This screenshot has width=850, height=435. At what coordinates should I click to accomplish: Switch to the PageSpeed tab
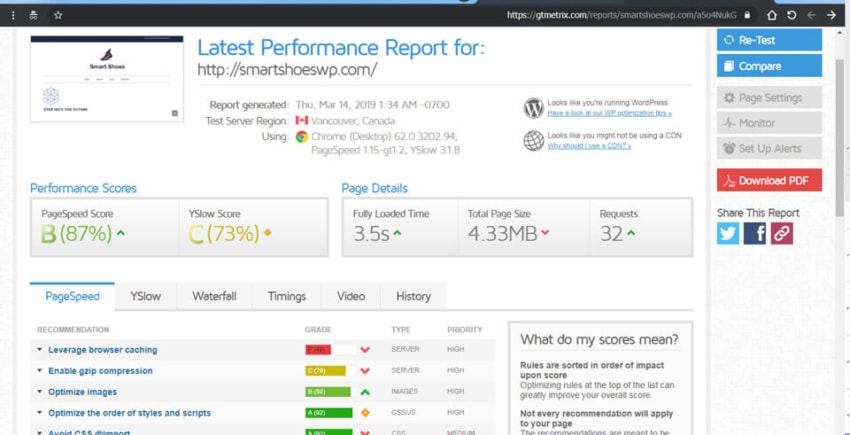click(72, 297)
